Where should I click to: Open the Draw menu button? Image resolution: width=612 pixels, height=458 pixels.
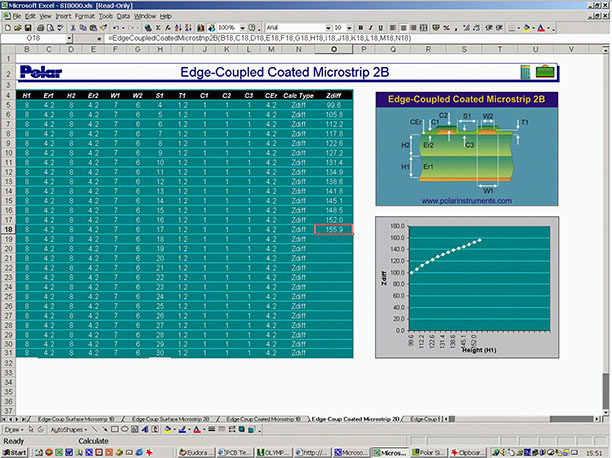(14, 429)
